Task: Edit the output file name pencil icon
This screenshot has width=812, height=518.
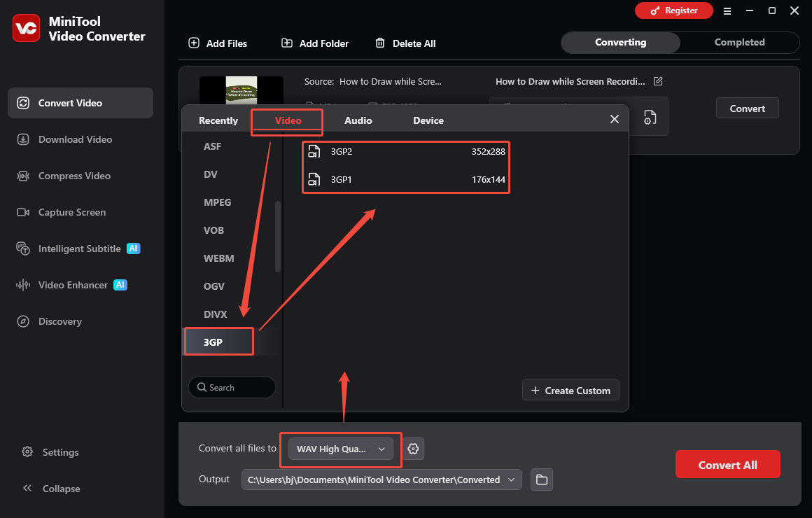Action: pos(658,80)
